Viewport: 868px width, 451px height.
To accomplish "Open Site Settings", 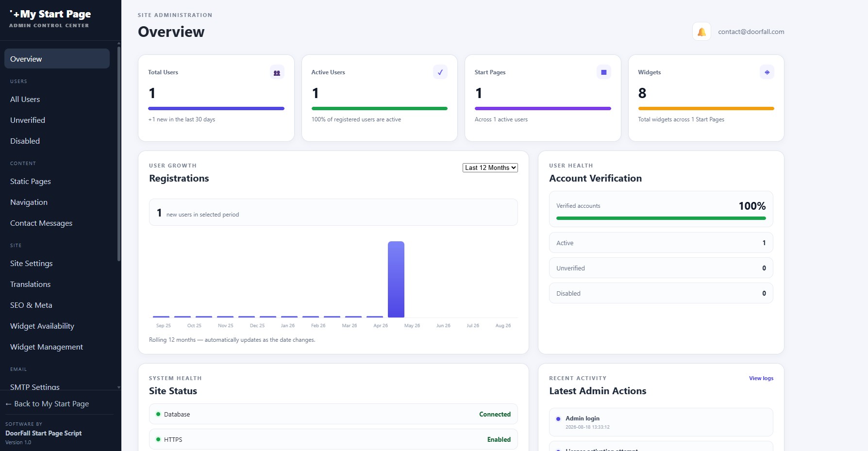I will [x=57, y=263].
